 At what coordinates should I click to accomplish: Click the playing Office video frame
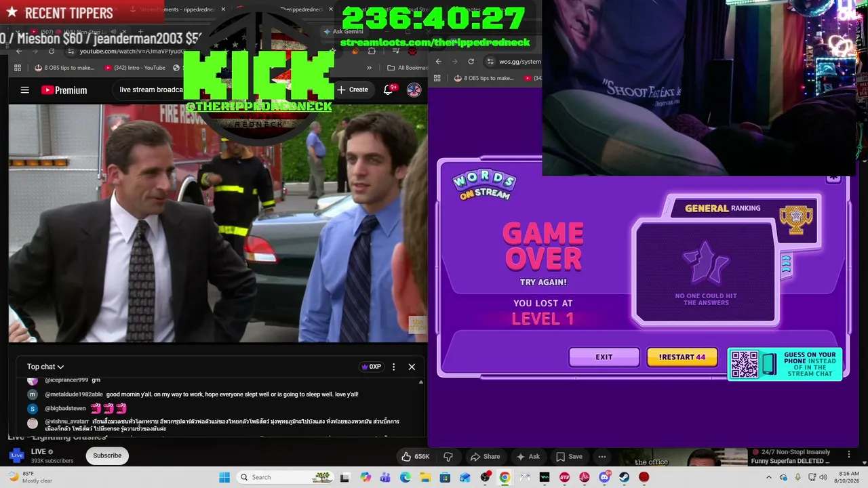pos(218,223)
